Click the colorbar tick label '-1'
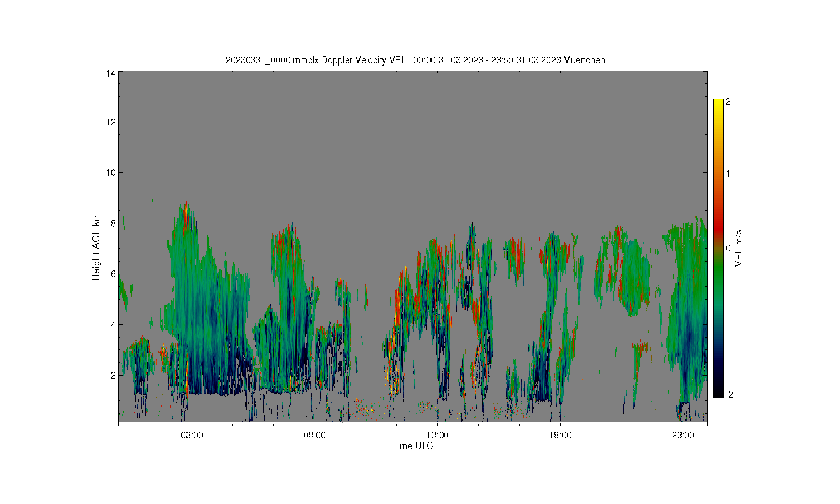 [729, 324]
